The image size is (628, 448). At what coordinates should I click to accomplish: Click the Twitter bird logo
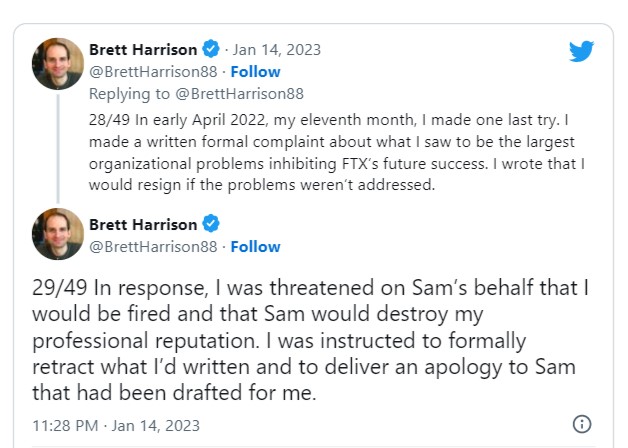pyautogui.click(x=581, y=51)
